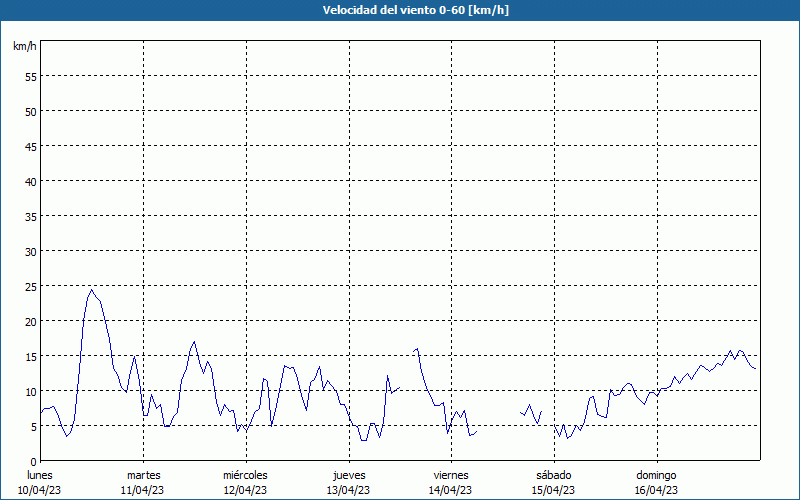800x500 pixels.
Task: Click the 35 value on the y-axis
Action: tap(31, 216)
